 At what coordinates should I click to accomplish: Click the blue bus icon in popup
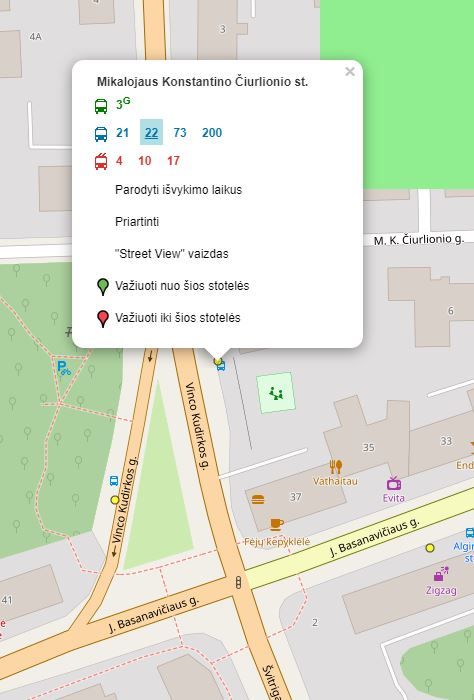pyautogui.click(x=101, y=133)
